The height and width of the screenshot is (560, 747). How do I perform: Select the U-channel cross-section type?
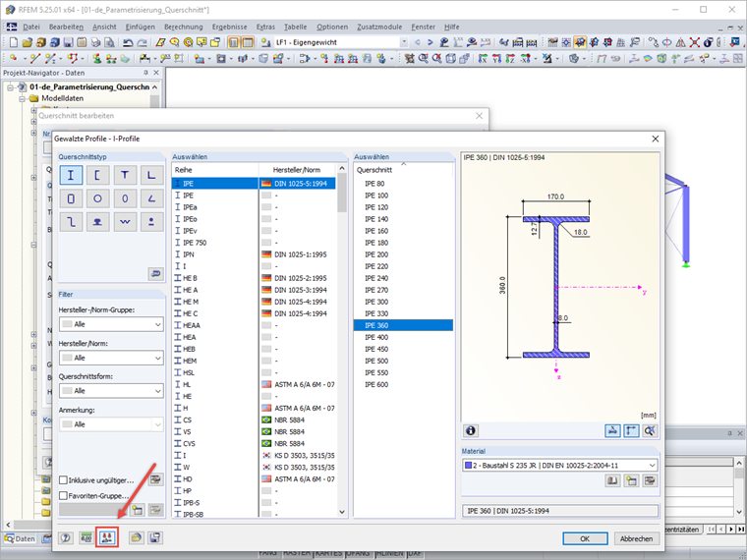pos(97,175)
